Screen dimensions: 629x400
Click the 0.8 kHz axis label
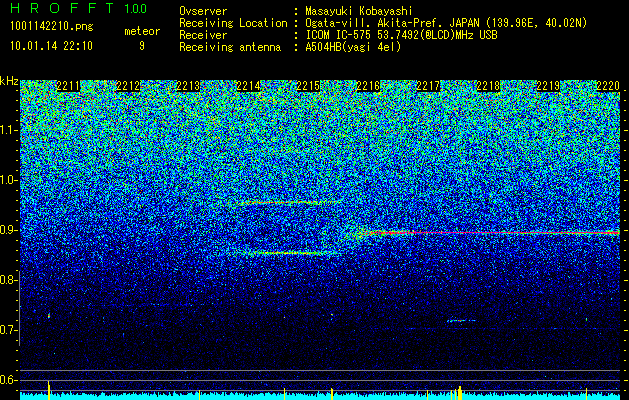8,280
